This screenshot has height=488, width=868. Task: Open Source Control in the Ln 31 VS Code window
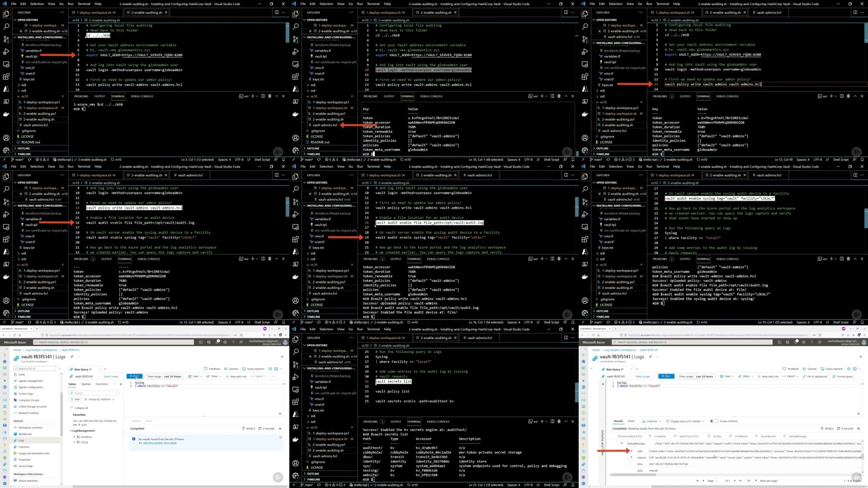(x=296, y=364)
